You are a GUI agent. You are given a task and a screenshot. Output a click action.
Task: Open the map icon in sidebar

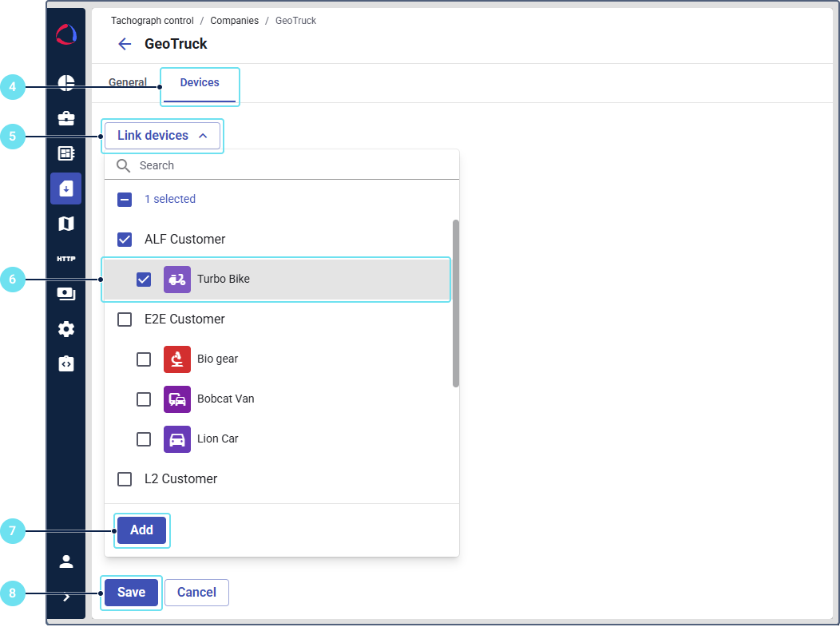click(x=66, y=224)
